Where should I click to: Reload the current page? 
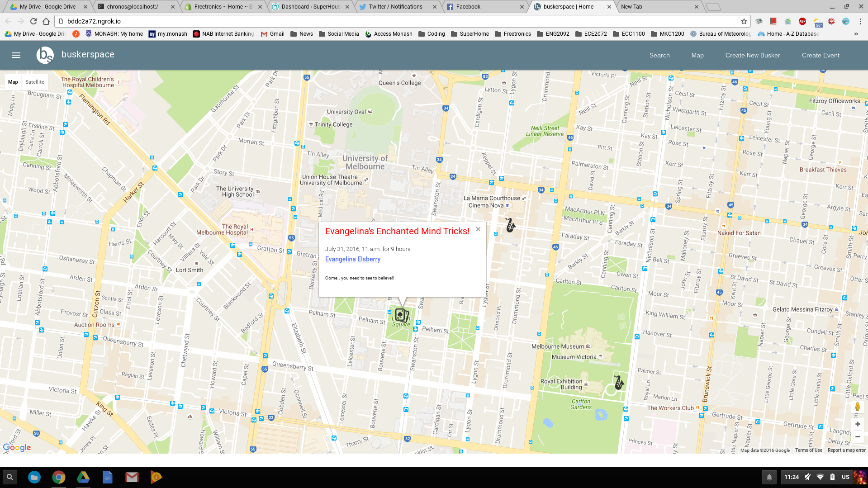33,21
